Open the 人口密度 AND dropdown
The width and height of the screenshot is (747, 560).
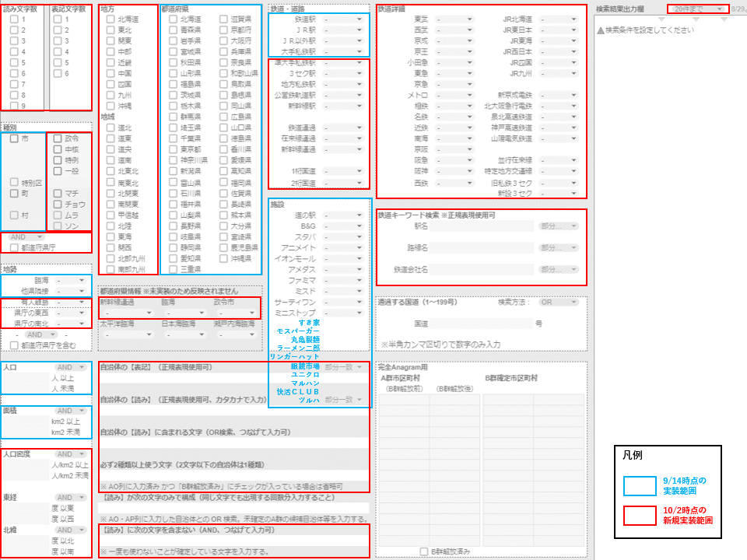tap(71, 453)
